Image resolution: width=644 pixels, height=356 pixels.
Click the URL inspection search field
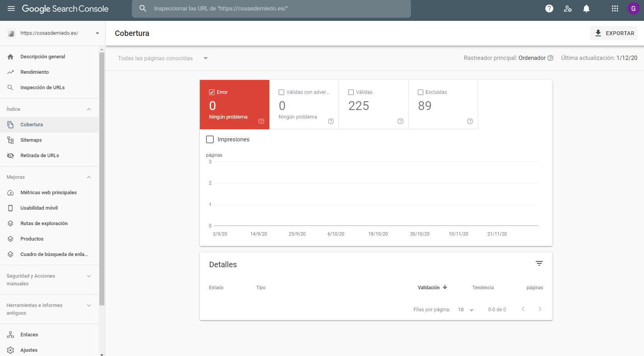(x=271, y=8)
